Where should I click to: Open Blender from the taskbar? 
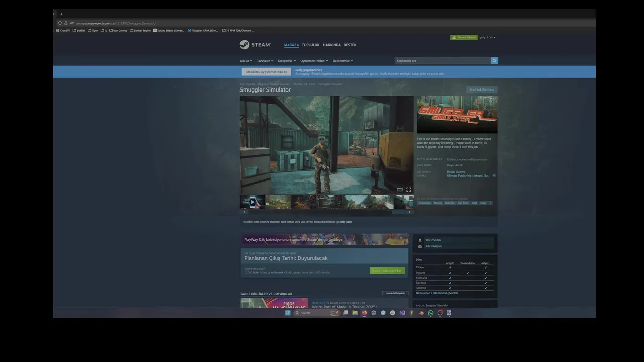pos(421,313)
